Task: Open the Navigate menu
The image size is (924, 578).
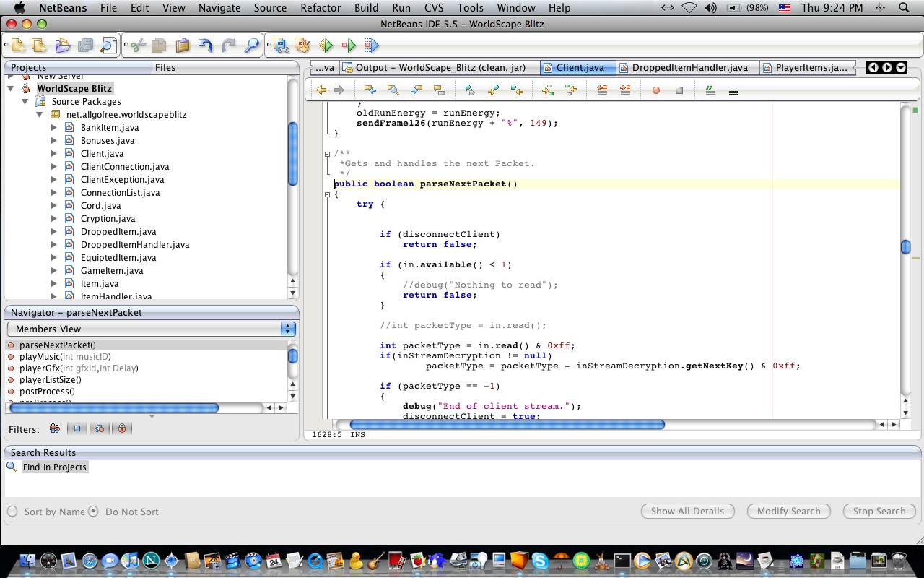Action: 219,7
